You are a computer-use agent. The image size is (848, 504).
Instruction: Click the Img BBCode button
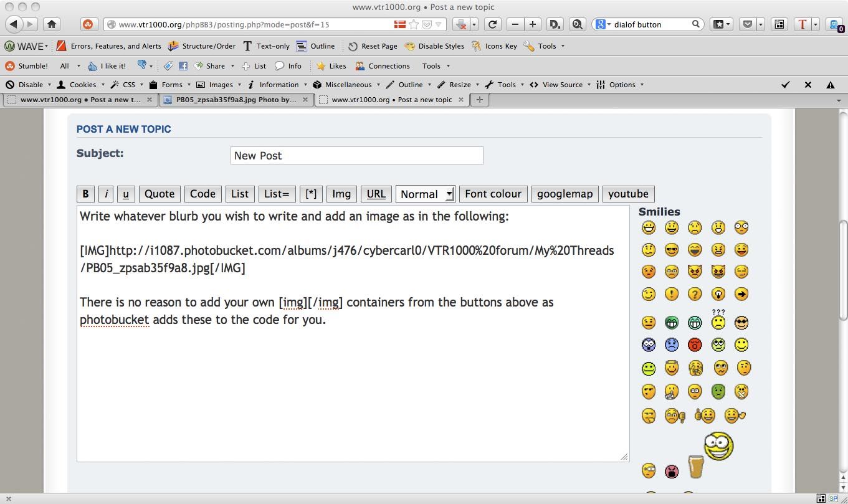tap(341, 194)
